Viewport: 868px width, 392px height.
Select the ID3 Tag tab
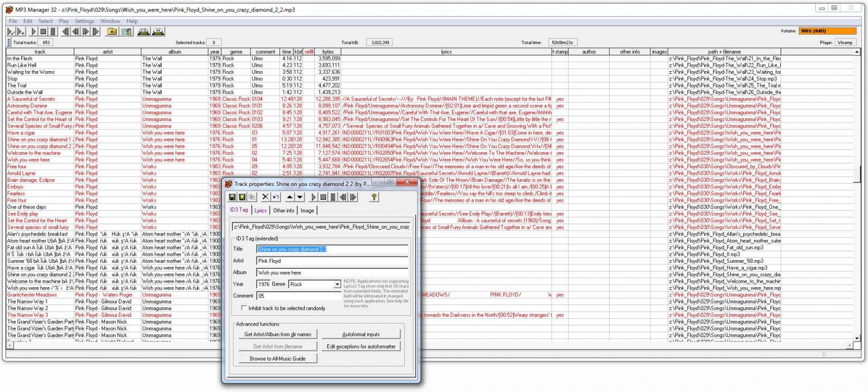coord(239,210)
